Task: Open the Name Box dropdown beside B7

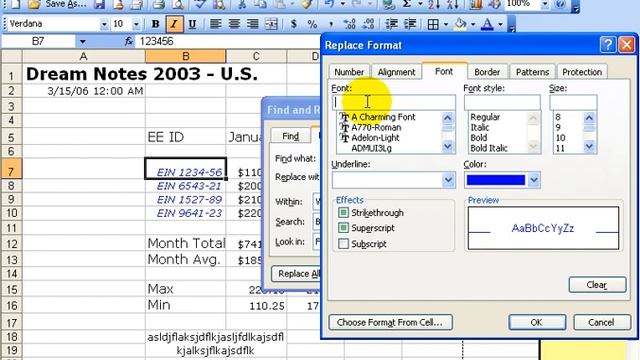Action: click(x=82, y=41)
